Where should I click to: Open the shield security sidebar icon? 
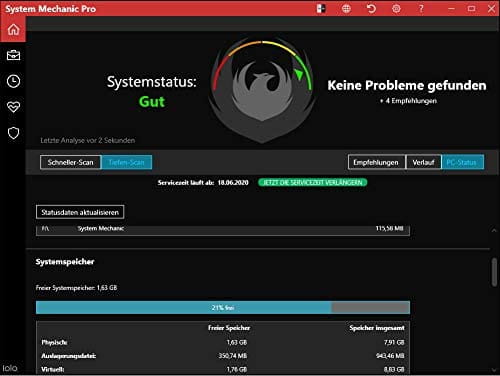[x=13, y=133]
